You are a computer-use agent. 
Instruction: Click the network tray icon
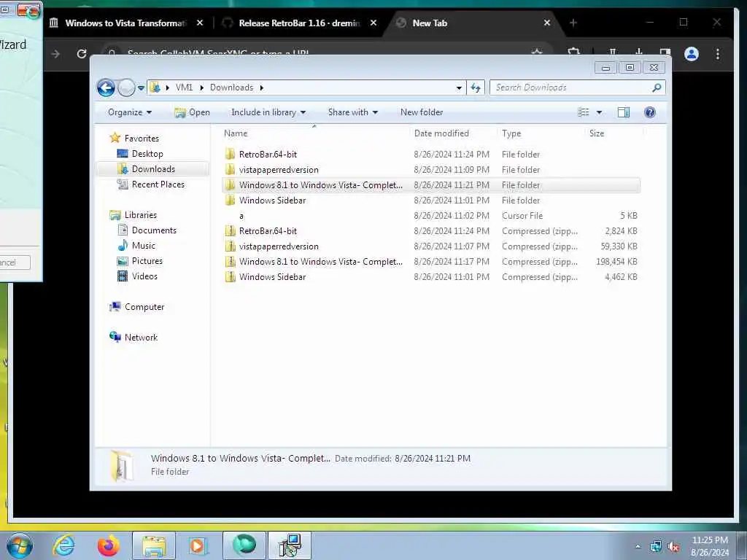pos(656,547)
